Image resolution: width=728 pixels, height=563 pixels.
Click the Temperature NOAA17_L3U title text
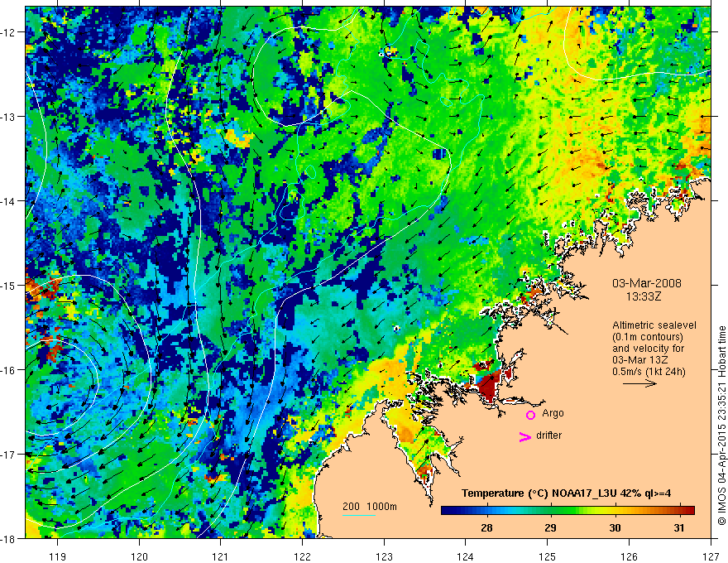[566, 493]
